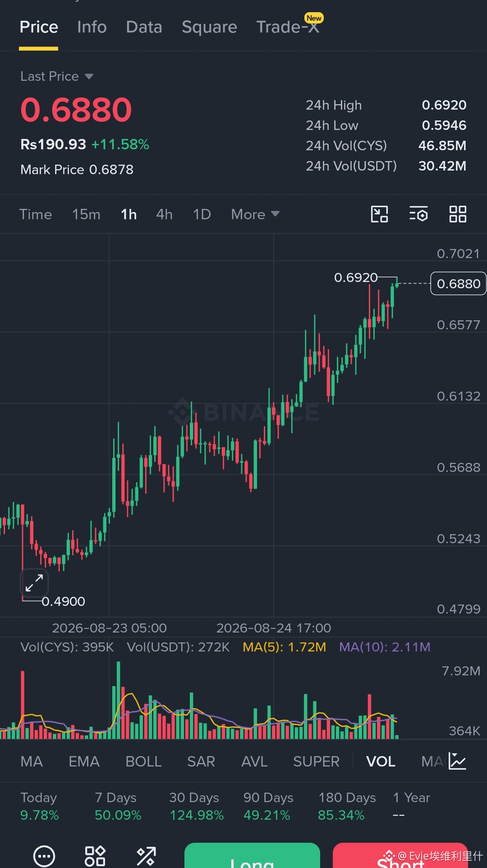Select the Time chart interval

click(x=36, y=214)
